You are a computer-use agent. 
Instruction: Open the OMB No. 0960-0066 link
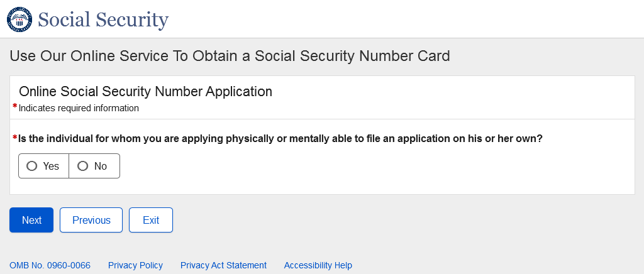click(50, 265)
